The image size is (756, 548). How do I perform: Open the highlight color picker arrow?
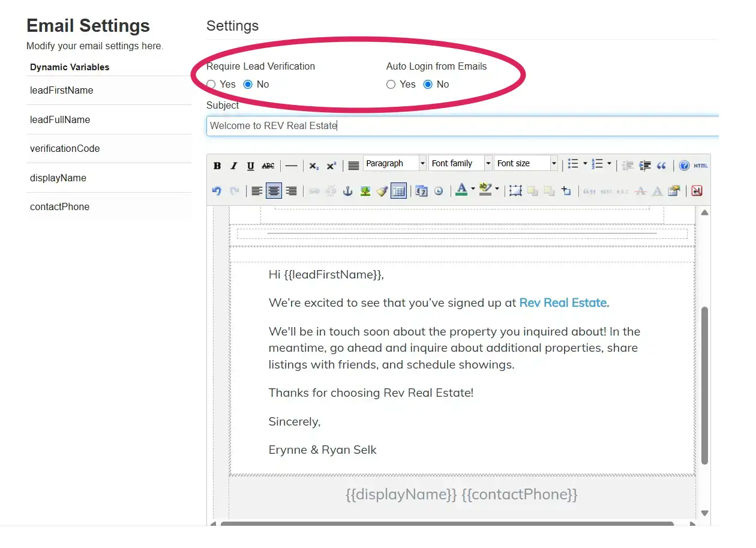pyautogui.click(x=497, y=190)
